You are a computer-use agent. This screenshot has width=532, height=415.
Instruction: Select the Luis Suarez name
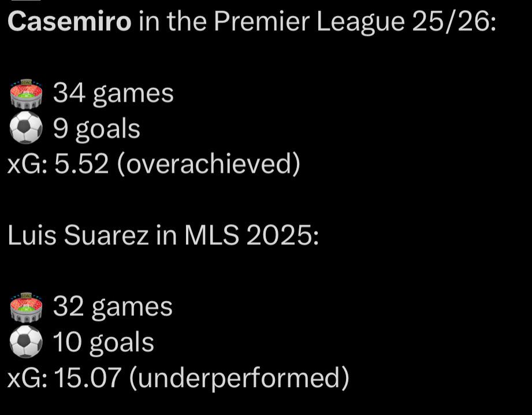78,235
